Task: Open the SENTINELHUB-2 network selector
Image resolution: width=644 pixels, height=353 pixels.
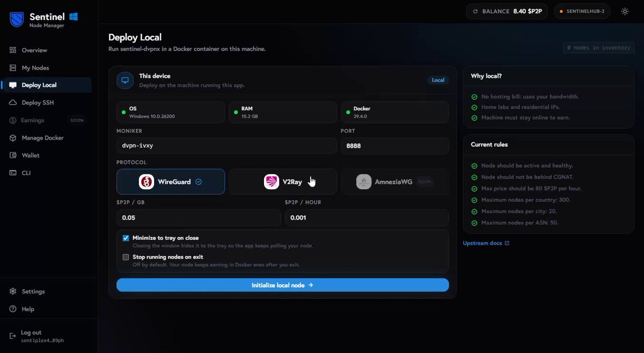Action: [x=582, y=11]
